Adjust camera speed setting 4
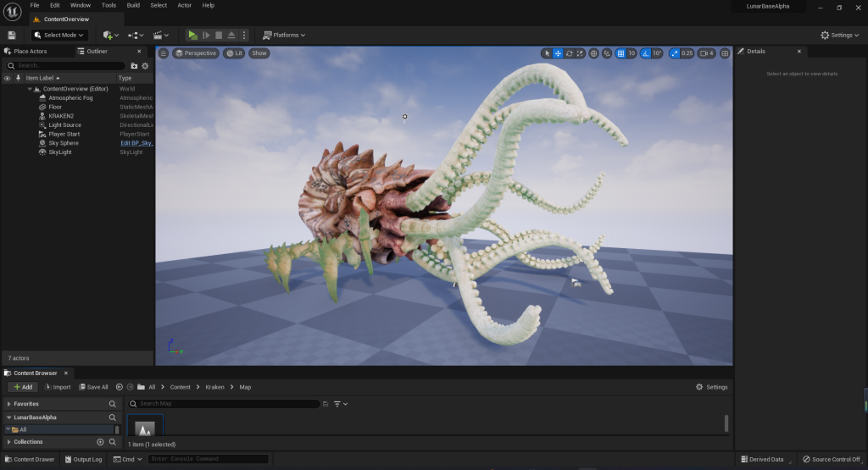 707,53
